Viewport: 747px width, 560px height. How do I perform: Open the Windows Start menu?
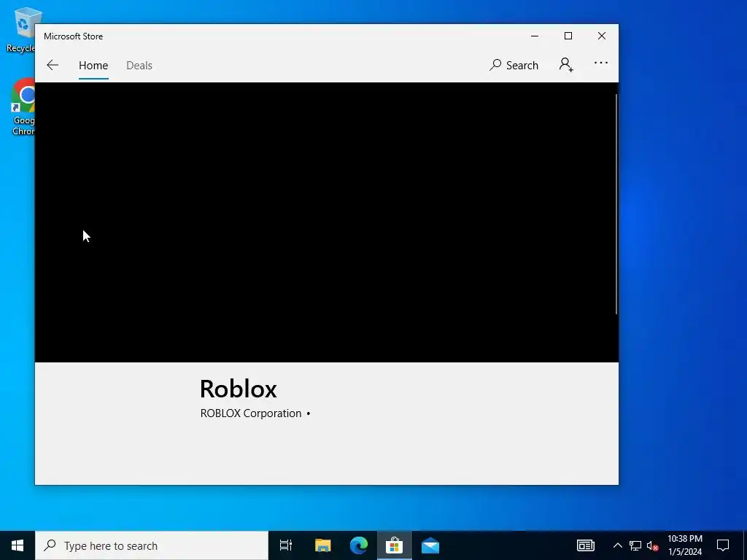coord(18,545)
